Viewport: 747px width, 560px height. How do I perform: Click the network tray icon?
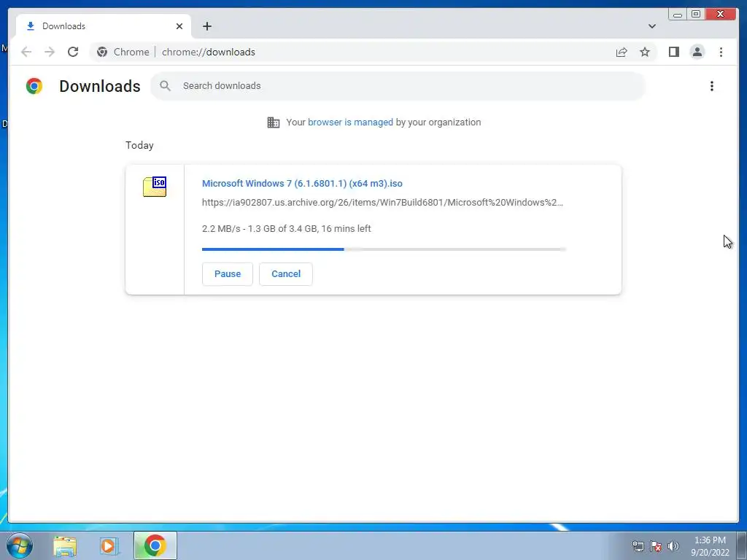coord(638,546)
